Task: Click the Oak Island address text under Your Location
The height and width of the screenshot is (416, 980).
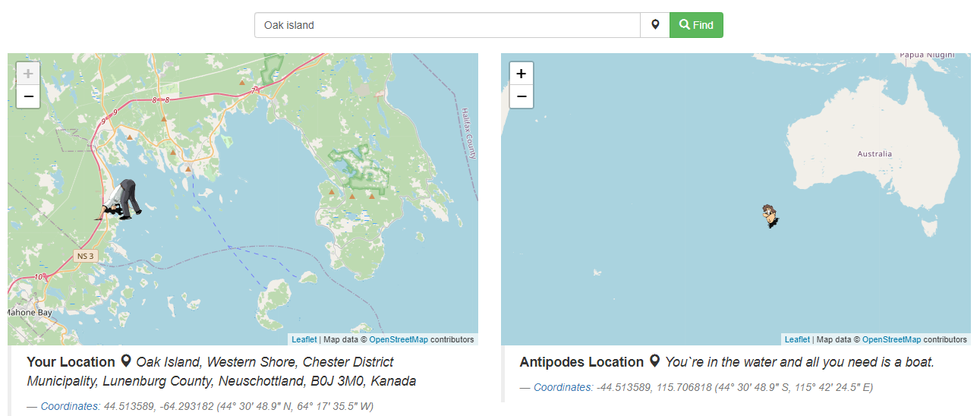Action: coord(221,371)
